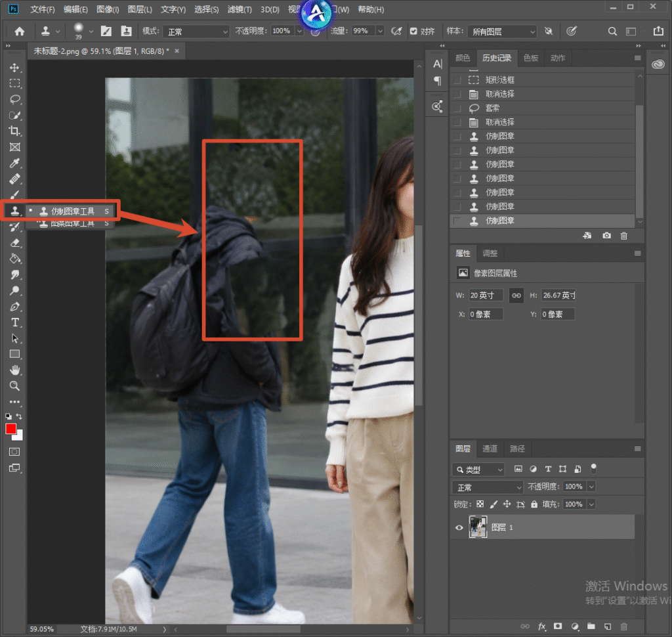Open the 样本 所有图层 dropdown
This screenshot has width=672, height=637.
[502, 32]
